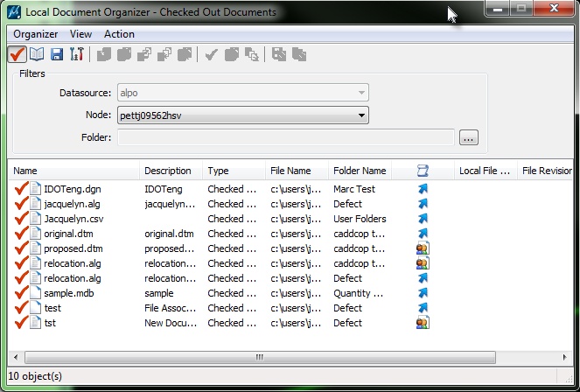580x392 pixels.
Task: Click the document icon of original.dtm
Action: coord(35,234)
